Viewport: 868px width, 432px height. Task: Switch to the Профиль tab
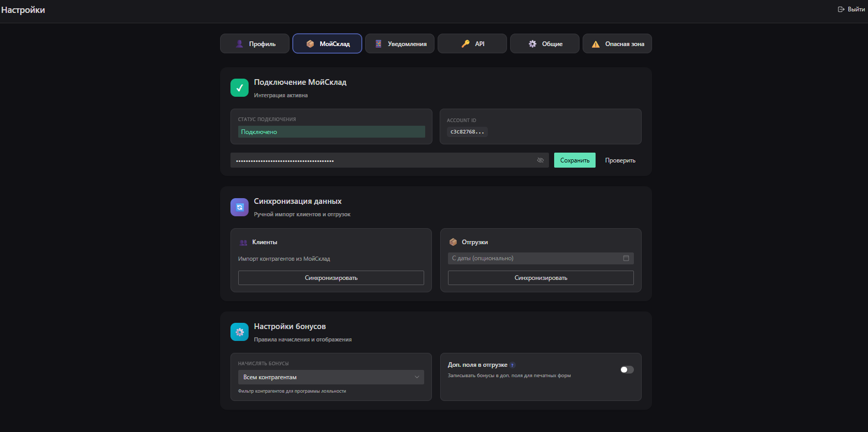tap(255, 44)
